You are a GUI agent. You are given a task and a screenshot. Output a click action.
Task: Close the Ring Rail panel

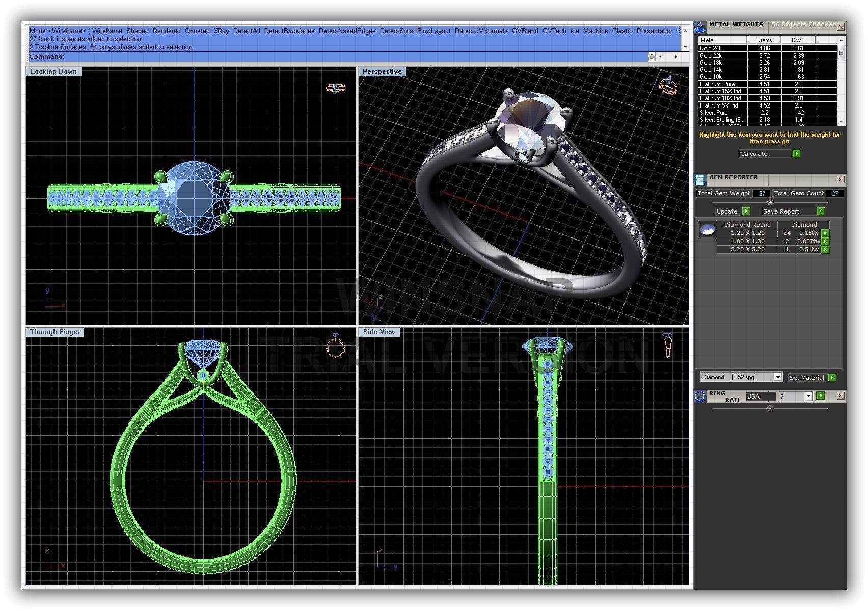pos(840,396)
